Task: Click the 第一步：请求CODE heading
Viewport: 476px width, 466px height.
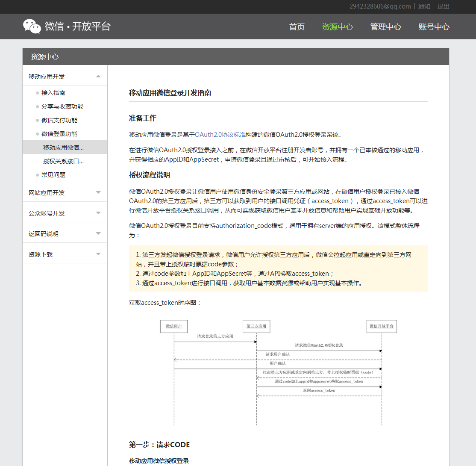Action: tap(159, 445)
